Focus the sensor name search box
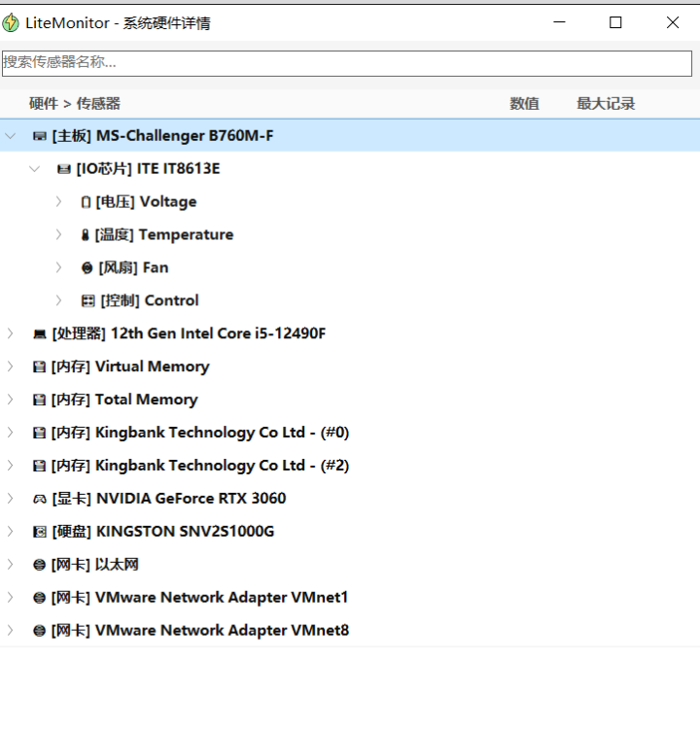This screenshot has width=700, height=731. click(x=346, y=63)
